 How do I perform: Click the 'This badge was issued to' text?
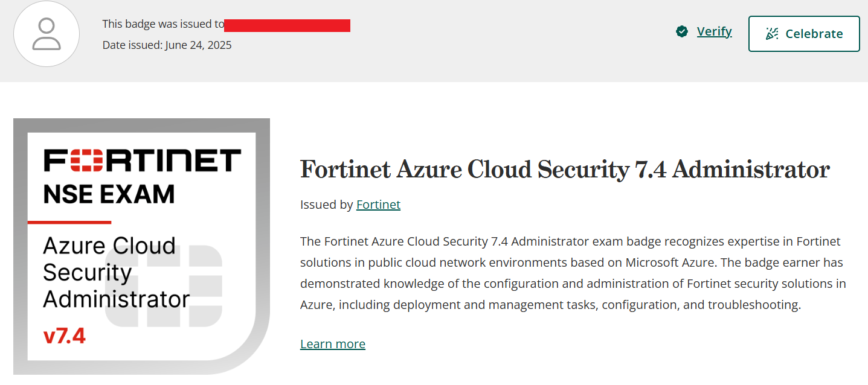(x=163, y=24)
